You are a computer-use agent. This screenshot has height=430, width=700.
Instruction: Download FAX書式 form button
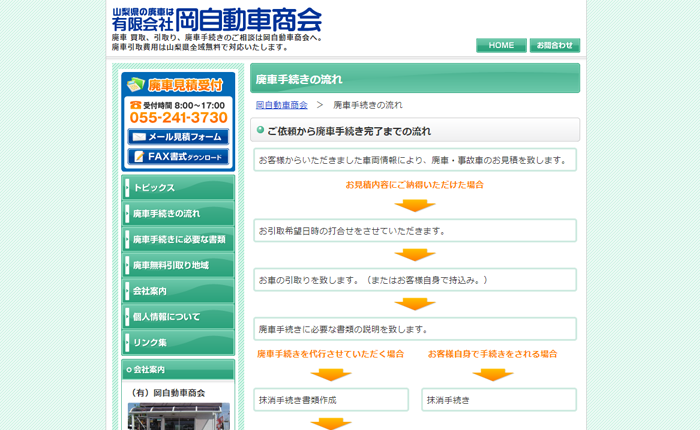point(178,157)
